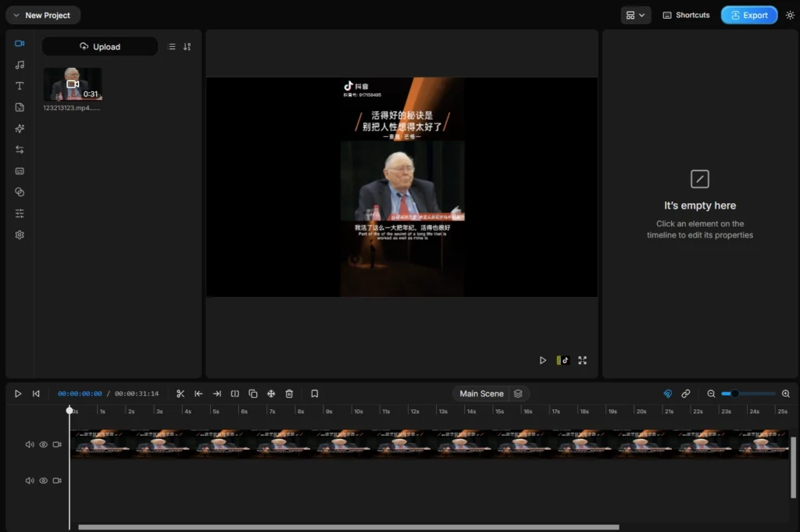Open the Stickers panel in sidebar
The height and width of the screenshot is (532, 800).
pos(20,107)
